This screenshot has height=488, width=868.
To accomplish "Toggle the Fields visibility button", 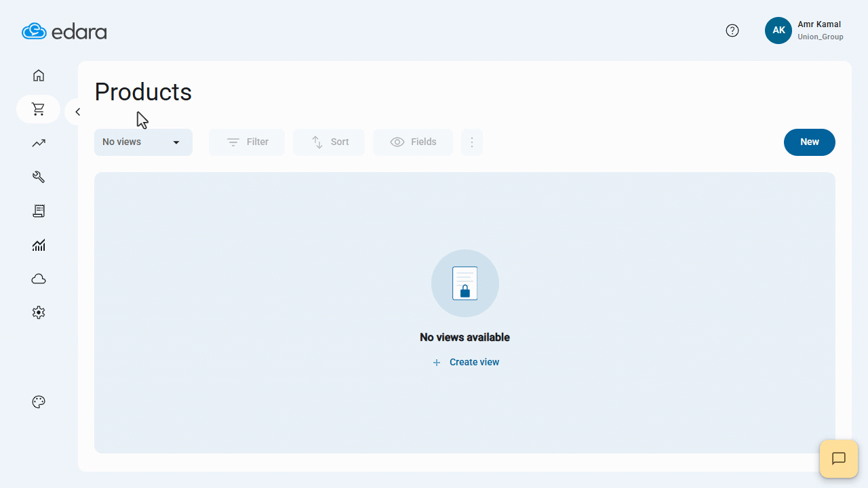I will [x=413, y=142].
